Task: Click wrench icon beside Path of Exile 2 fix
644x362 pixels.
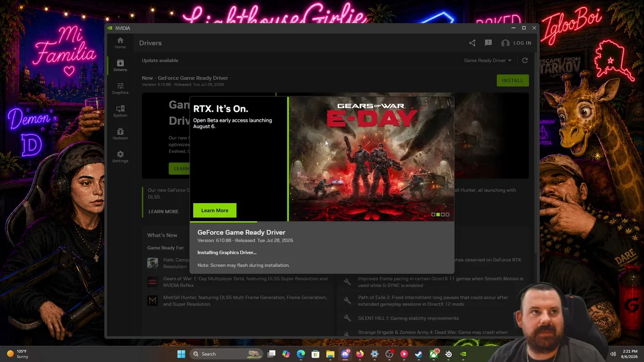Action: point(347,301)
